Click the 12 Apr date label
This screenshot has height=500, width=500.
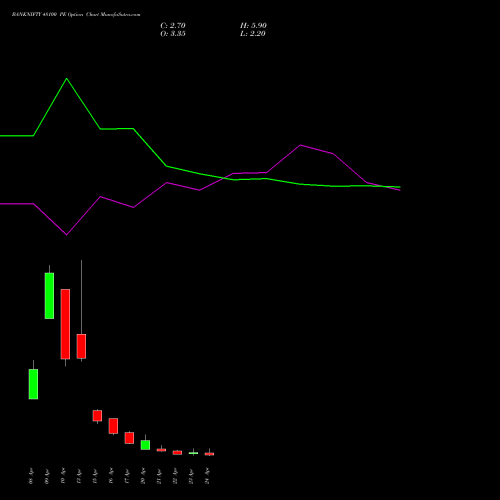[x=79, y=476]
